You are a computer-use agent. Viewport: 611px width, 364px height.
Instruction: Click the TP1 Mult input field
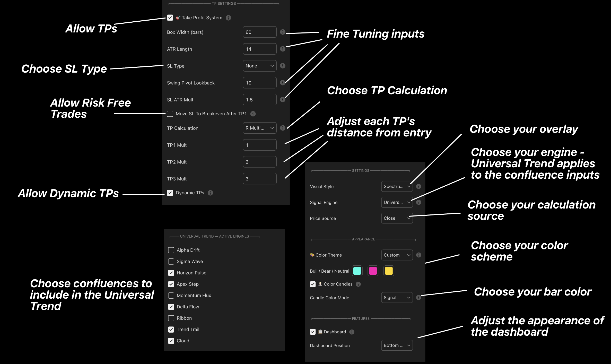tap(260, 145)
